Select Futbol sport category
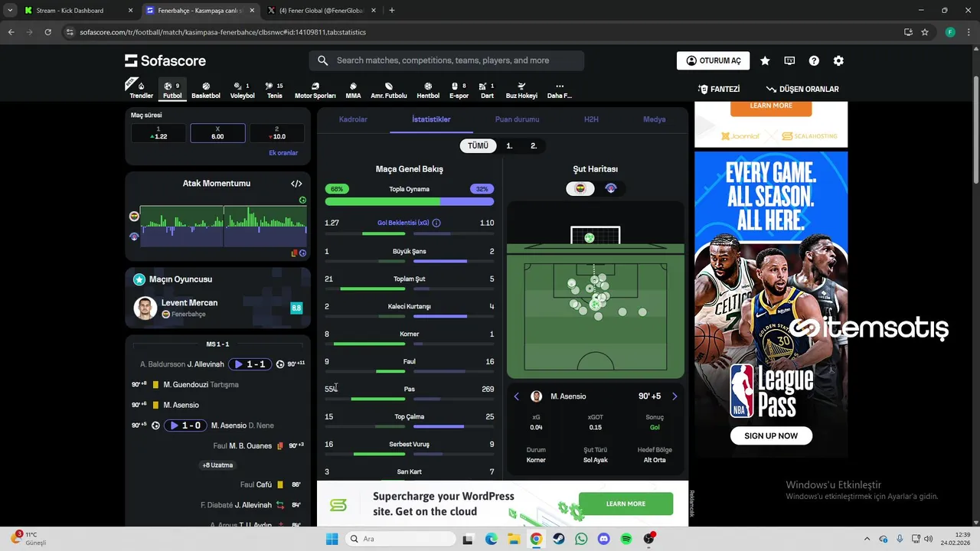The image size is (980, 551). tap(172, 90)
